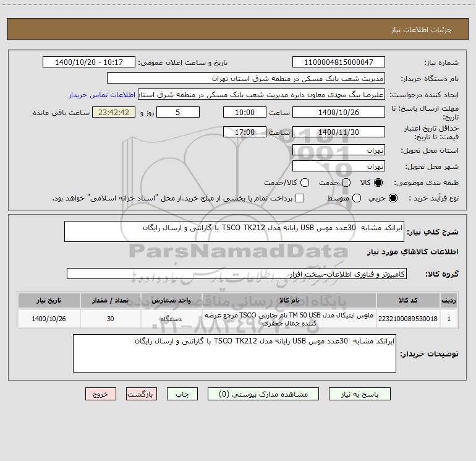Click row number 1 cell
The image size is (476, 461).
pyautogui.click(x=449, y=319)
